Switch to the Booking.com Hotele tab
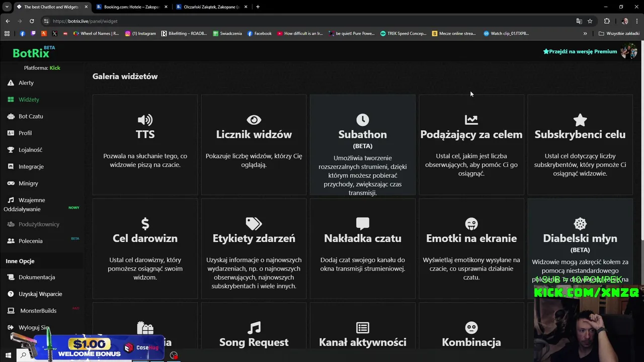 pyautogui.click(x=131, y=7)
